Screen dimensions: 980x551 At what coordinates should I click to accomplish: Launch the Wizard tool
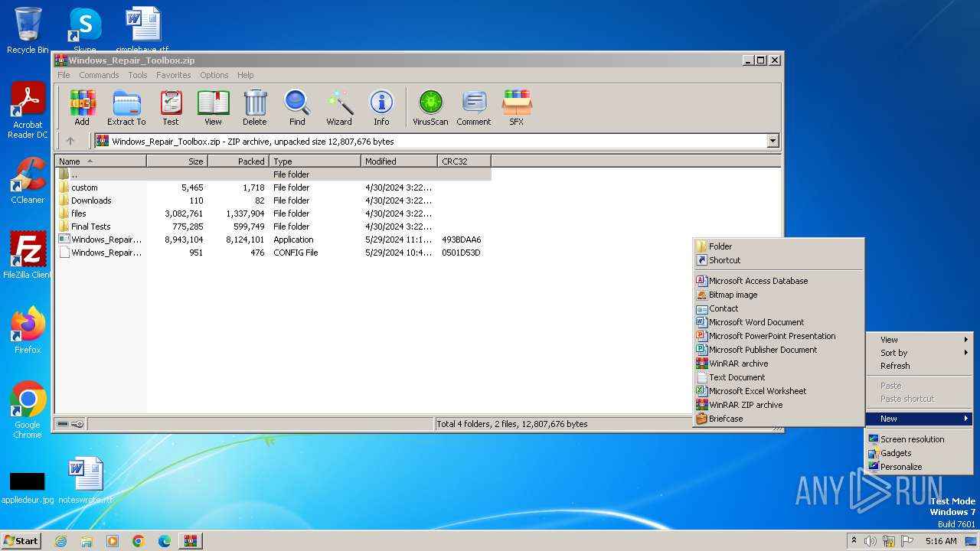point(339,108)
